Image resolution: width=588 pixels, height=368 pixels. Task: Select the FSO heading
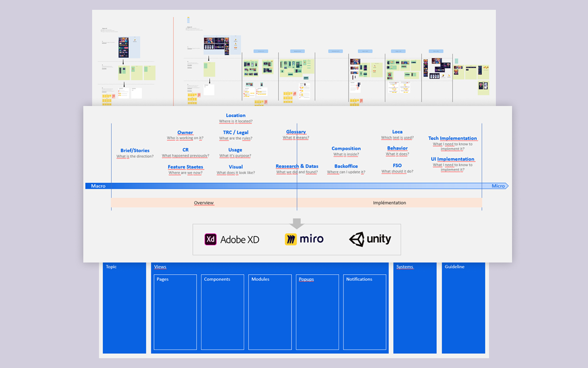pos(397,165)
